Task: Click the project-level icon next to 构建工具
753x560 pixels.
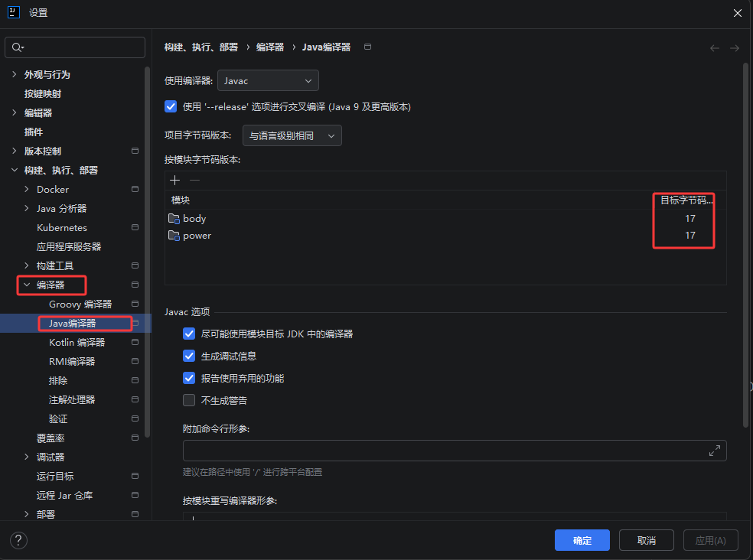Action: click(135, 265)
